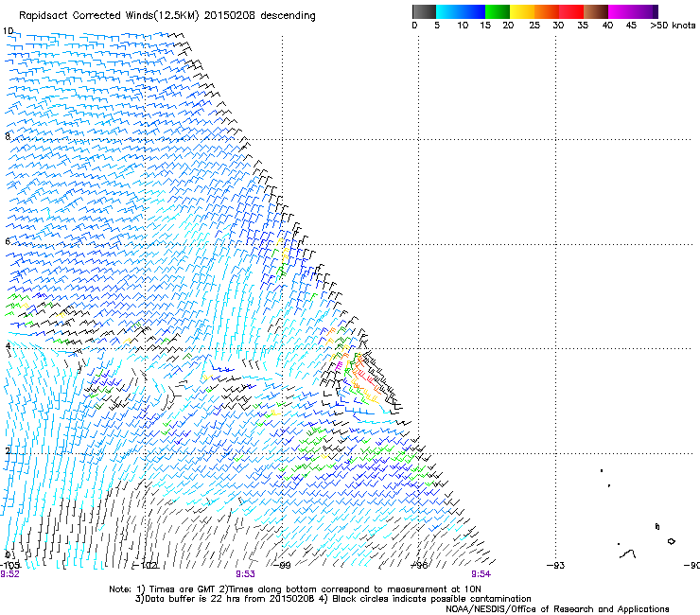Click the legend tick label 40
The width and height of the screenshot is (700, 615).
(x=607, y=26)
